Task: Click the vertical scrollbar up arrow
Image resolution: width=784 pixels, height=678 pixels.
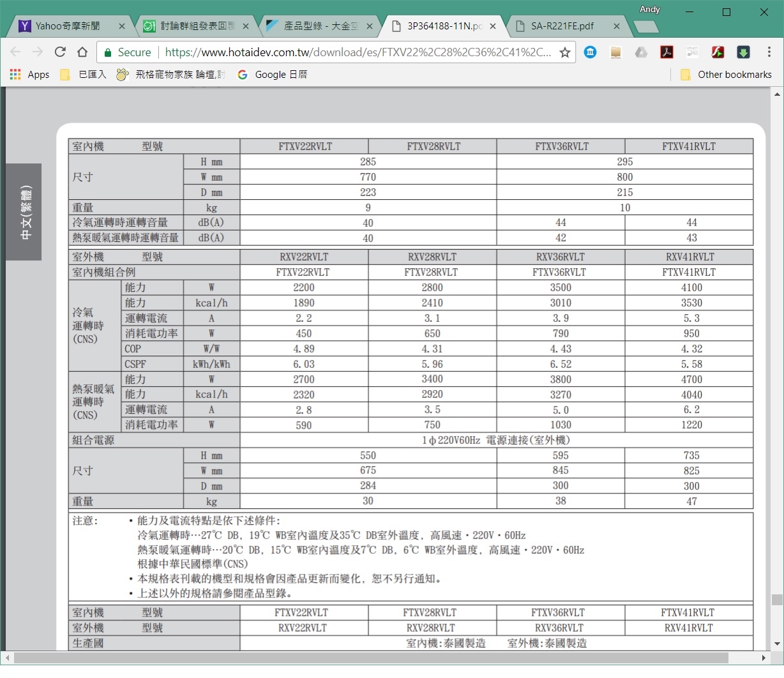Action: click(x=777, y=94)
